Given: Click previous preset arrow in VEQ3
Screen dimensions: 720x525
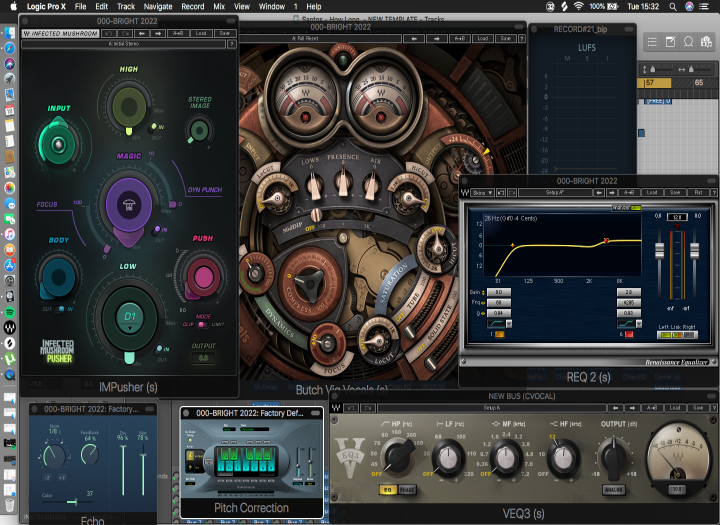Looking at the screenshot, I should (x=615, y=408).
